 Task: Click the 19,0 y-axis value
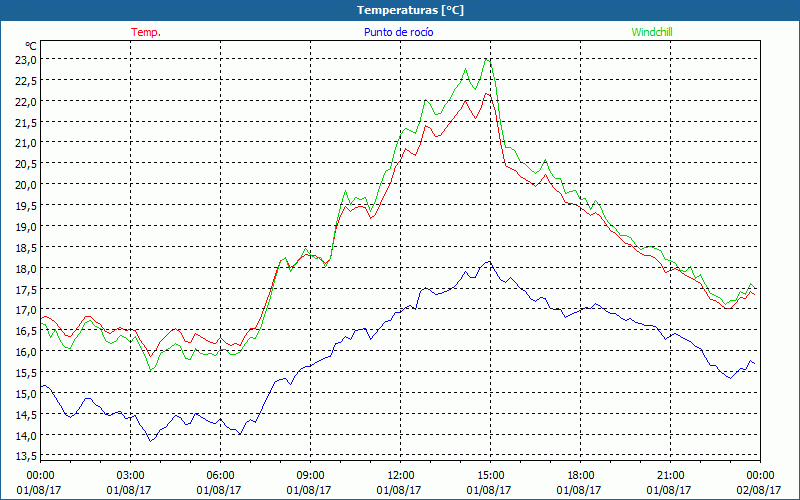point(27,226)
